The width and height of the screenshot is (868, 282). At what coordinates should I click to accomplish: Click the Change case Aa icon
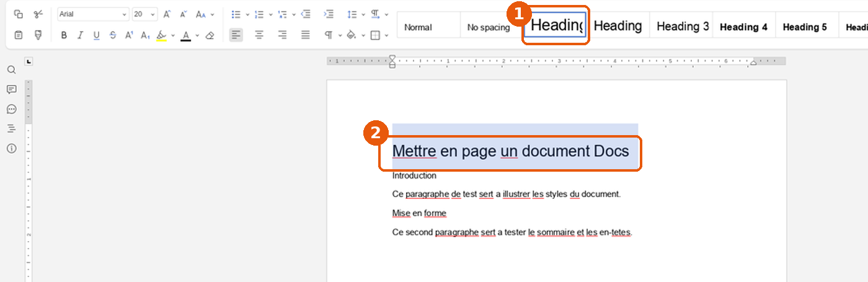[200, 14]
